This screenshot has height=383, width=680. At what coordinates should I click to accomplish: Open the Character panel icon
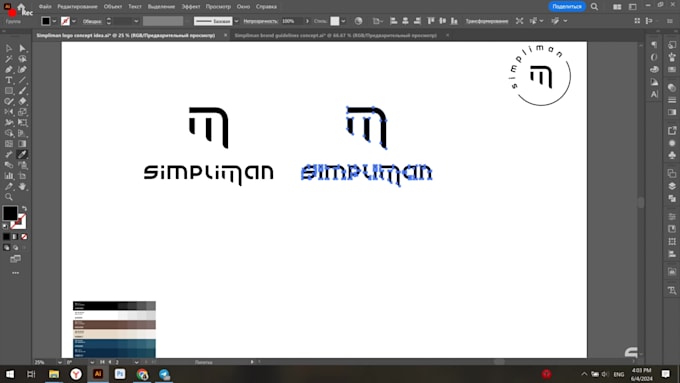coord(654,94)
